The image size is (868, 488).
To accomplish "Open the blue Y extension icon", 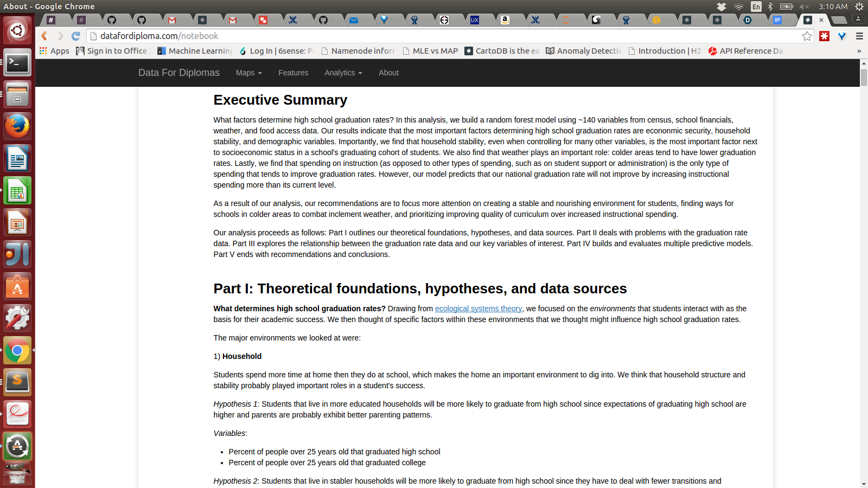I will pyautogui.click(x=842, y=36).
